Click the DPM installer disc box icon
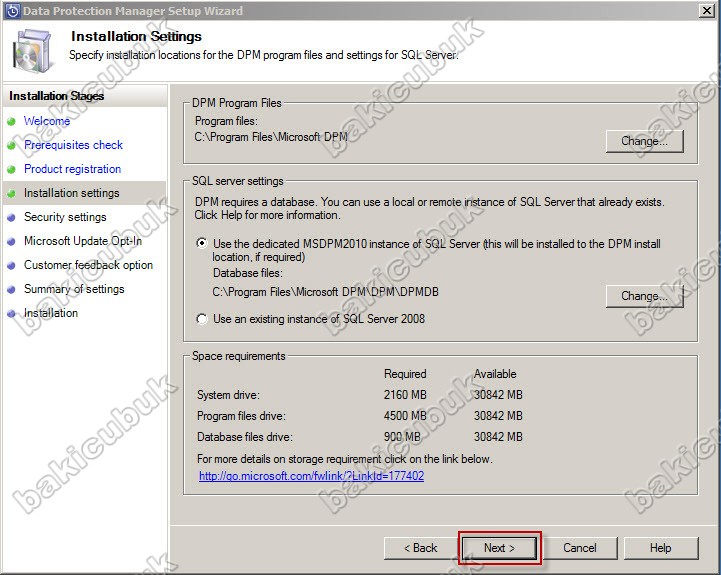The width and height of the screenshot is (721, 575). click(x=31, y=51)
